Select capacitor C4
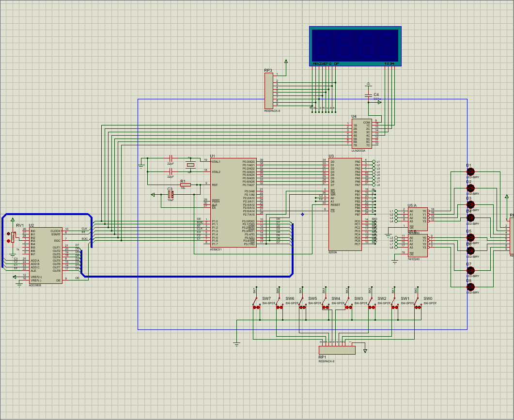Image resolution: width=514 pixels, height=420 pixels. 369,95
